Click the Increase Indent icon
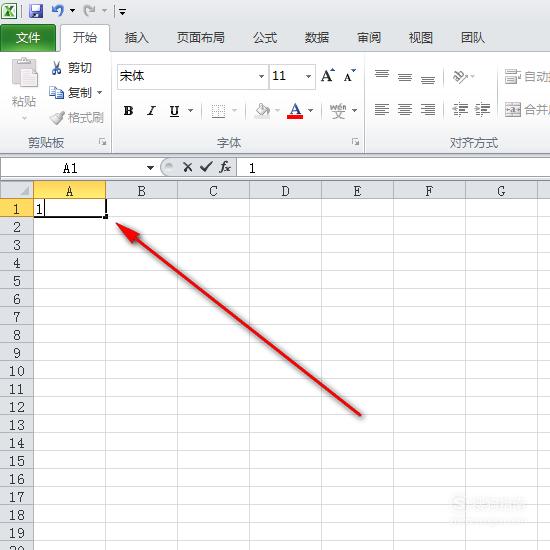 [482, 110]
